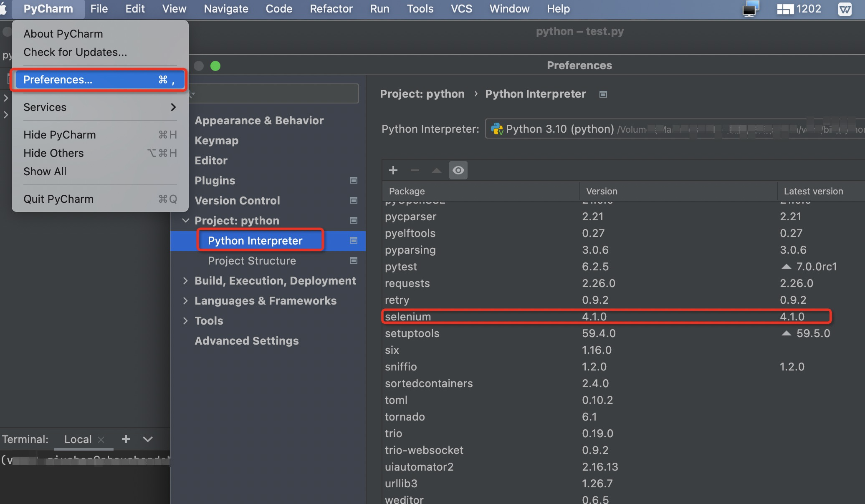Click the project-level icon beside Plugins
The width and height of the screenshot is (865, 504).
[353, 180]
